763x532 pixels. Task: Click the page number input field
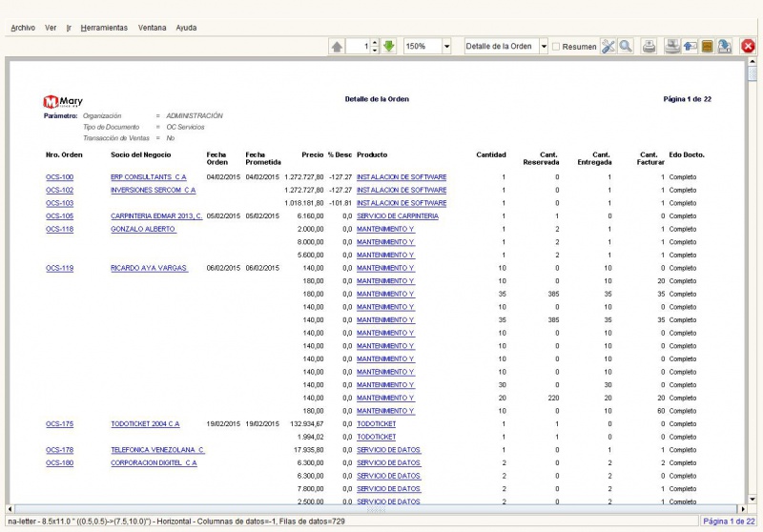pyautogui.click(x=359, y=47)
